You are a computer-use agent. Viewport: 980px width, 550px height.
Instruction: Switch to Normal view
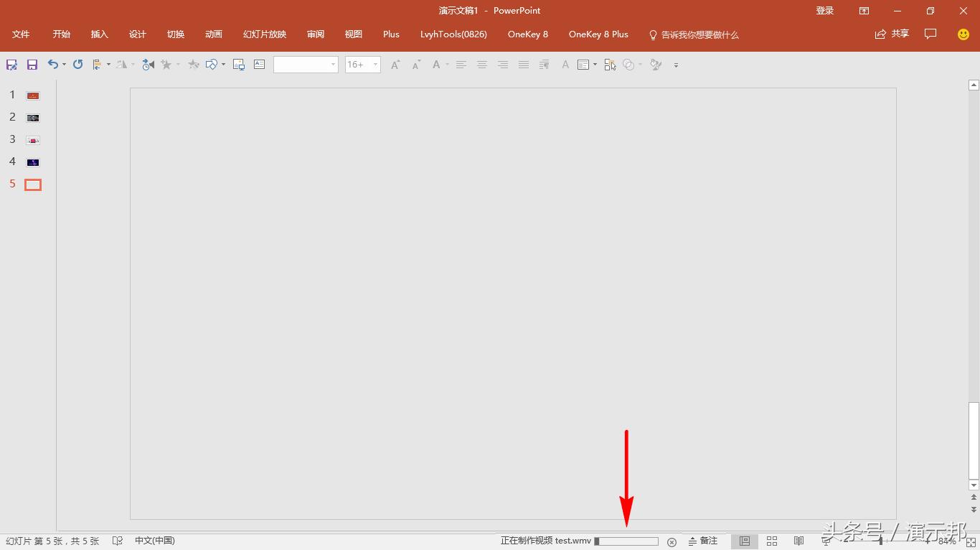pyautogui.click(x=745, y=541)
